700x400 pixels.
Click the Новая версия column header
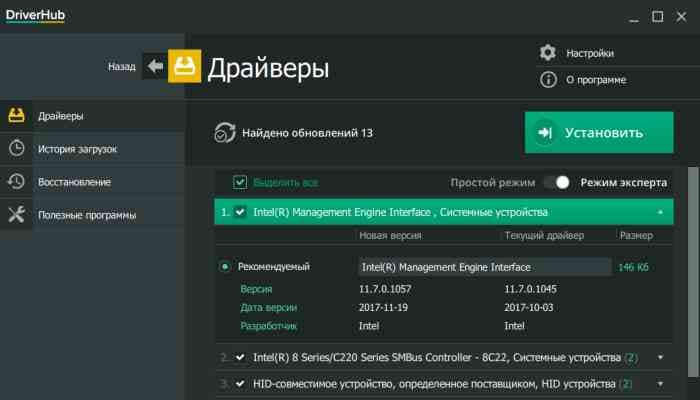pyautogui.click(x=390, y=235)
